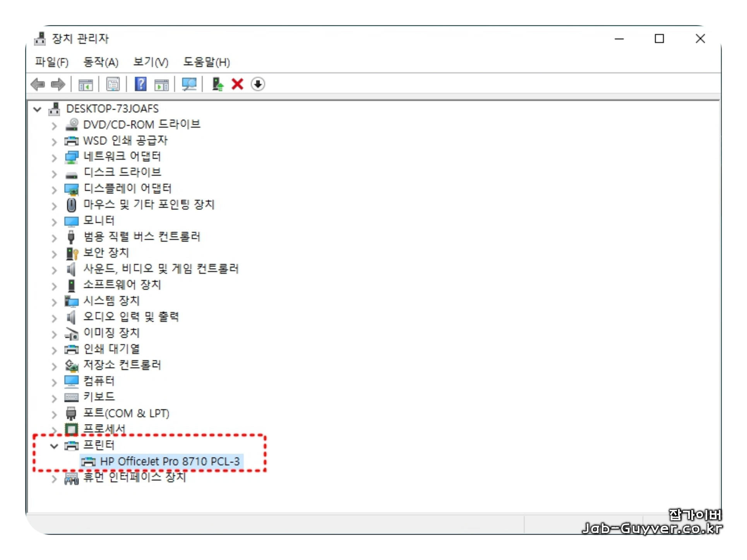Click the show/hide console tree icon

coord(86,84)
